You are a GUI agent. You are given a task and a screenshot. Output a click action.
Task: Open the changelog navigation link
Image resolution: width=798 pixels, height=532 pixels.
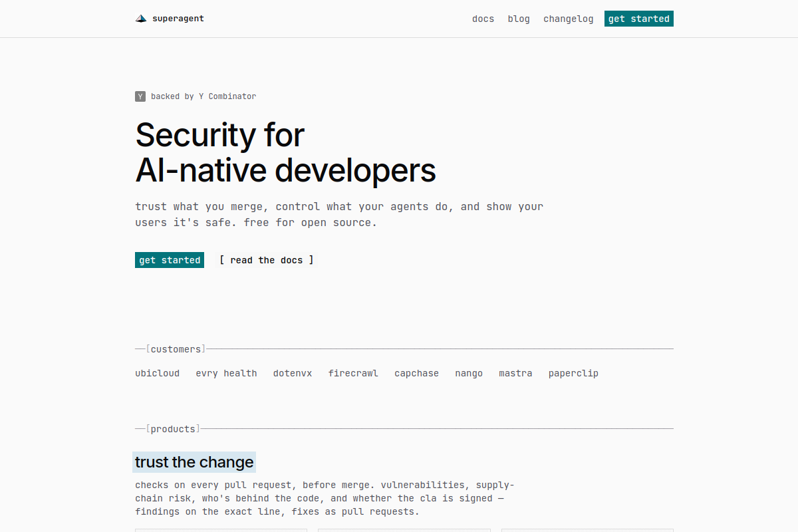click(568, 19)
